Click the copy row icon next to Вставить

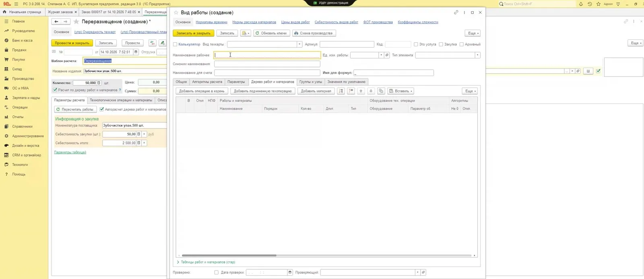[381, 91]
